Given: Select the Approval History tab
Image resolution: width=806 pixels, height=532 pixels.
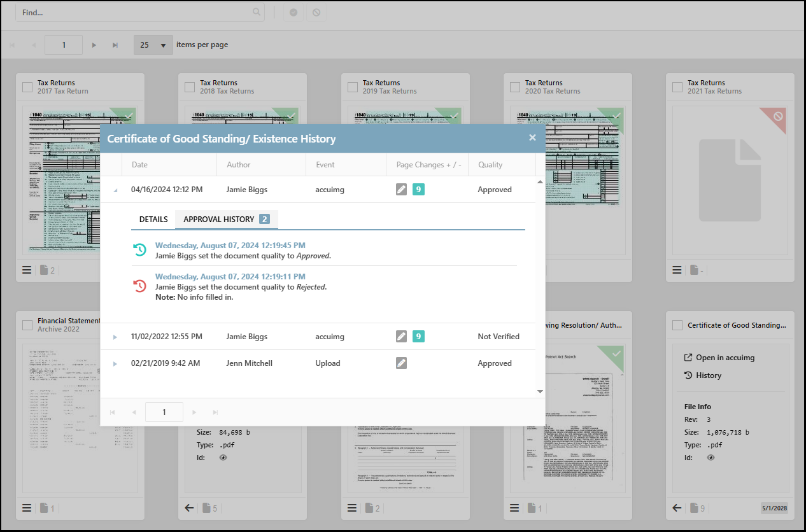Looking at the screenshot, I should pos(225,220).
